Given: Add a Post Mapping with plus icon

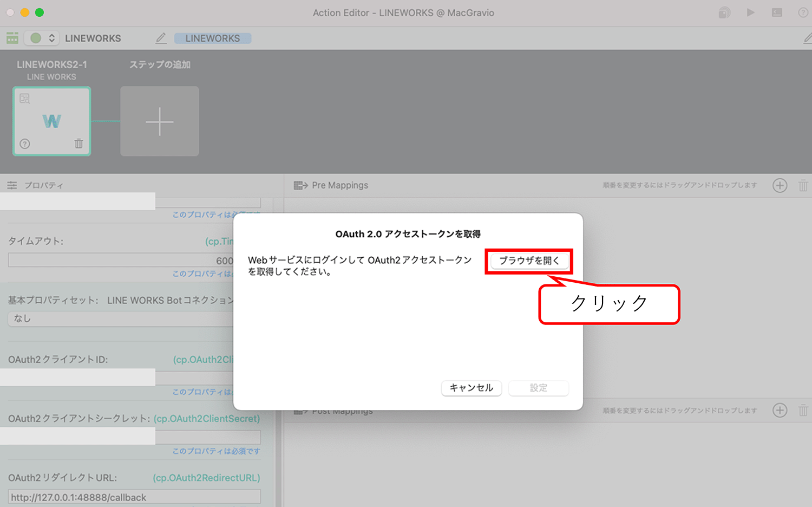Looking at the screenshot, I should [780, 411].
